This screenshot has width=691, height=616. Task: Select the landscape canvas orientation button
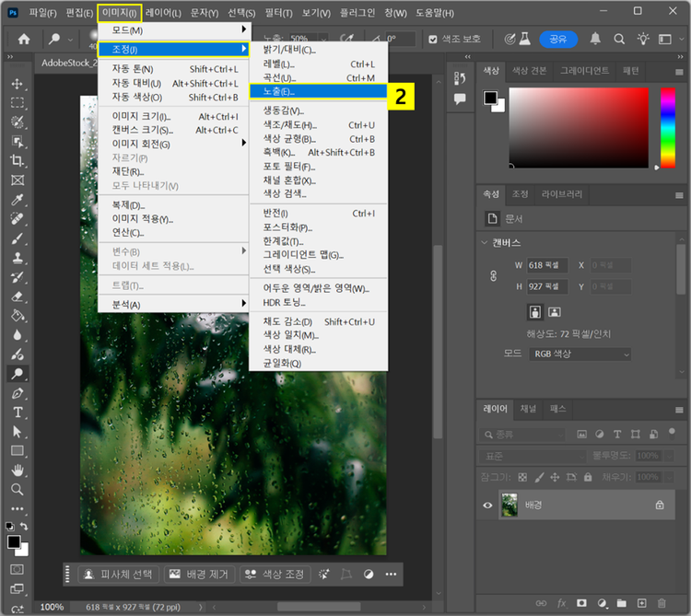(x=555, y=311)
